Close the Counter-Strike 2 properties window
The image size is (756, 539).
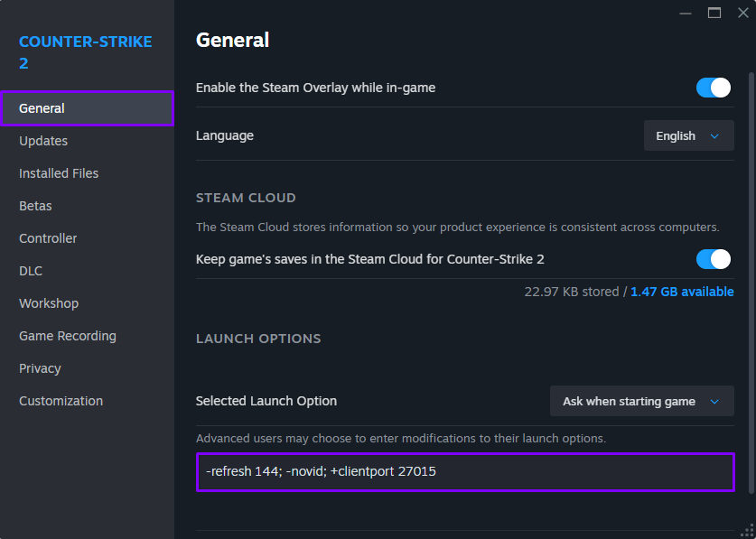tap(742, 13)
